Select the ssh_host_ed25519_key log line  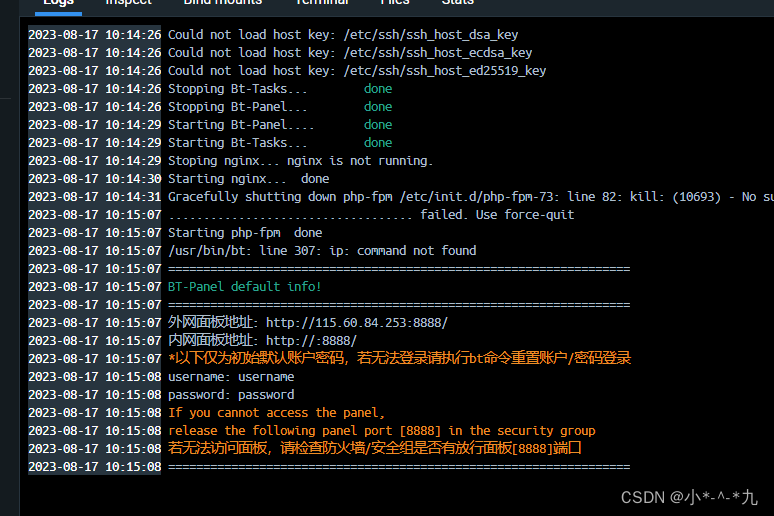pyautogui.click(x=357, y=71)
